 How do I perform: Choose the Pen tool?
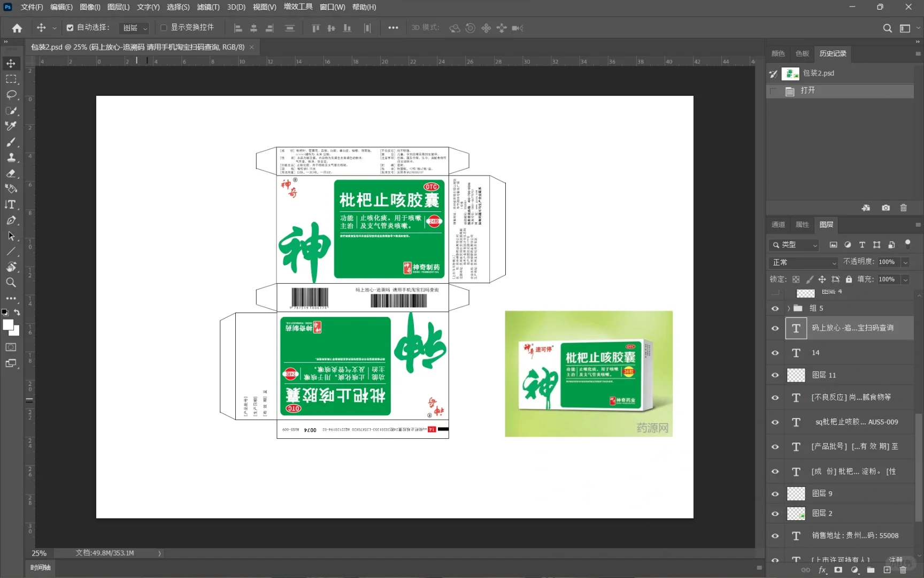pos(11,220)
